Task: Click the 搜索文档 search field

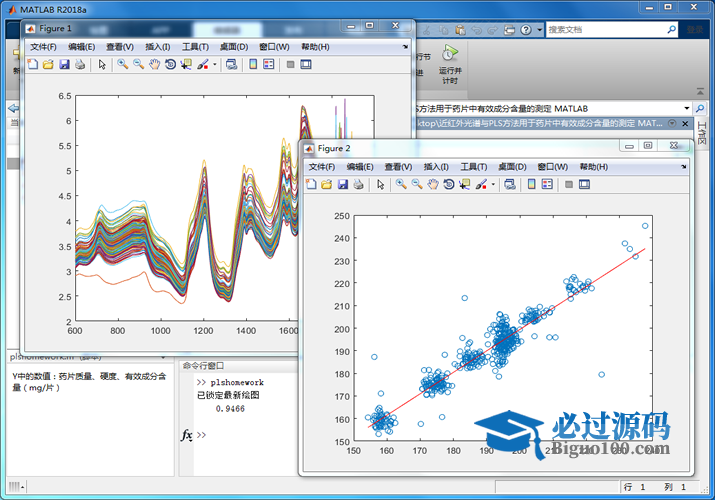Action: 606,30
